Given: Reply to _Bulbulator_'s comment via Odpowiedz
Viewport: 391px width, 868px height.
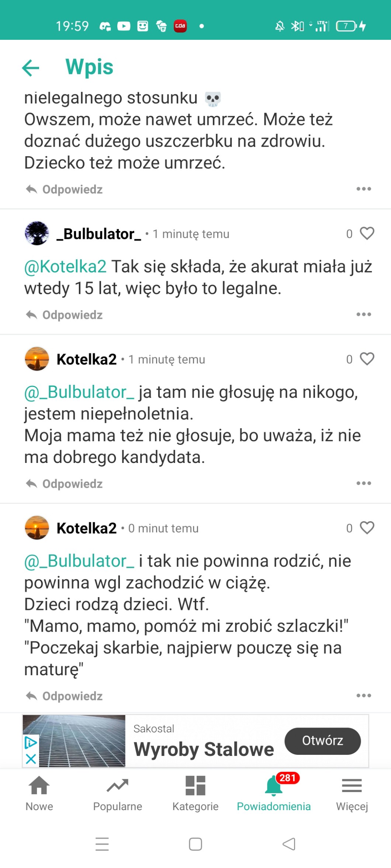Looking at the screenshot, I should pyautogui.click(x=65, y=315).
